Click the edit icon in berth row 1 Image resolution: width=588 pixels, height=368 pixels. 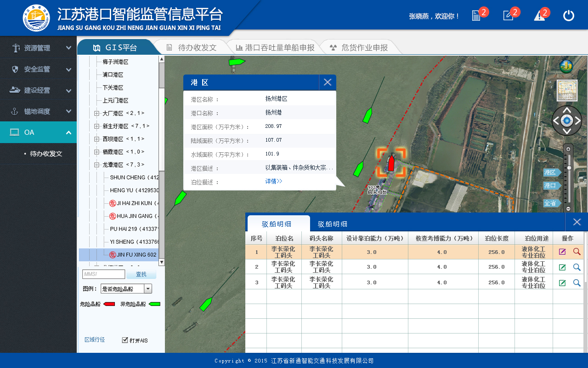(562, 252)
